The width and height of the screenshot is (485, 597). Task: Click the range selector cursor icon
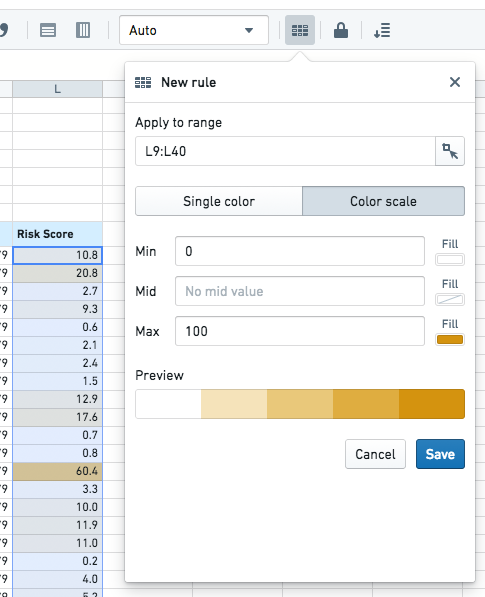(x=450, y=151)
